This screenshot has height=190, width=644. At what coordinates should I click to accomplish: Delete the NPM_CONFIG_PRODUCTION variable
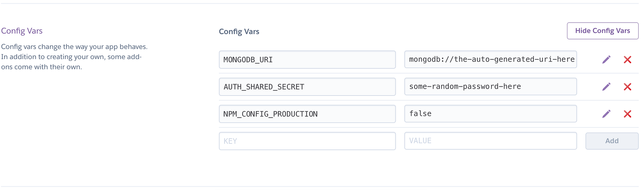[627, 114]
